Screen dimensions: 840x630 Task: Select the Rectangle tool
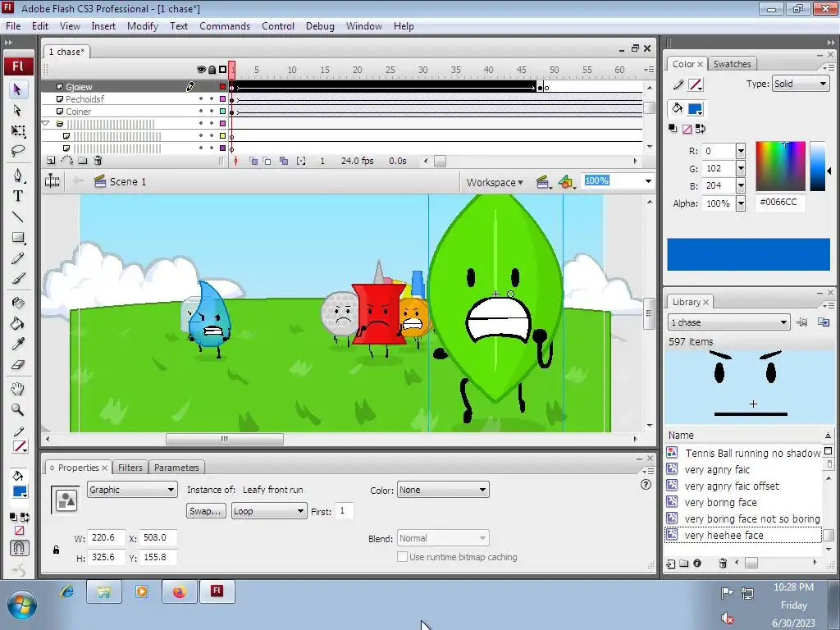click(18, 237)
